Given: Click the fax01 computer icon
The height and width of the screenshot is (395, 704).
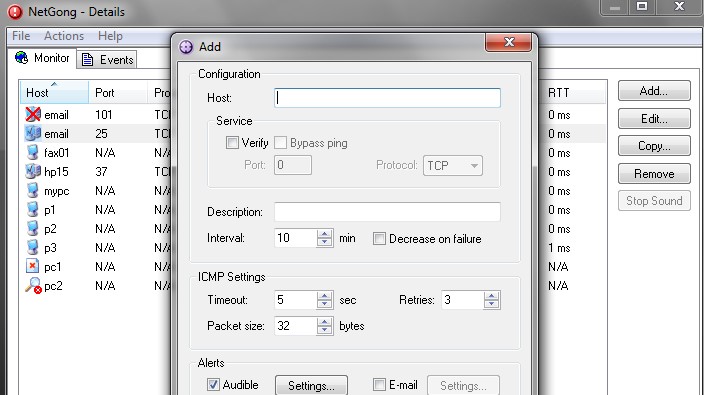Looking at the screenshot, I should 32,153.
